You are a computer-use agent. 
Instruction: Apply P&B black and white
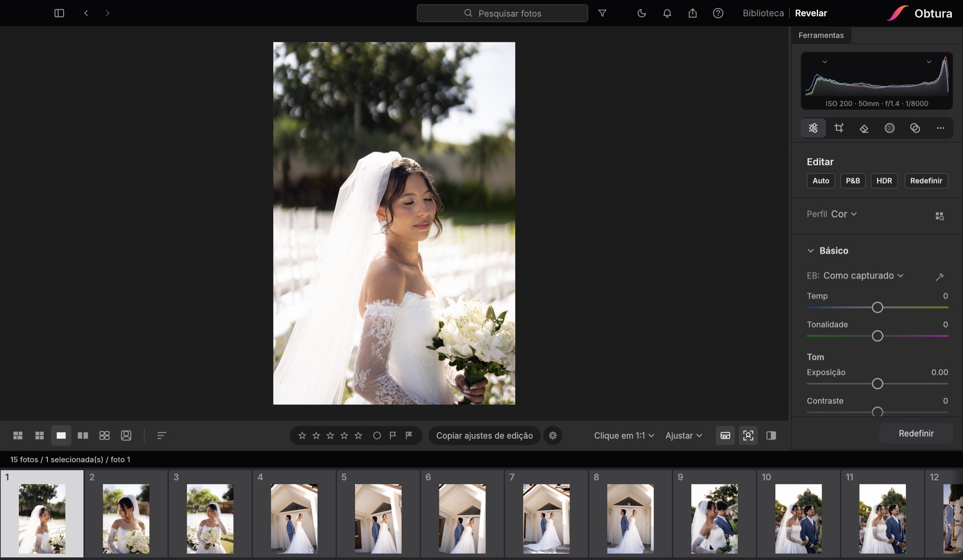pos(853,181)
